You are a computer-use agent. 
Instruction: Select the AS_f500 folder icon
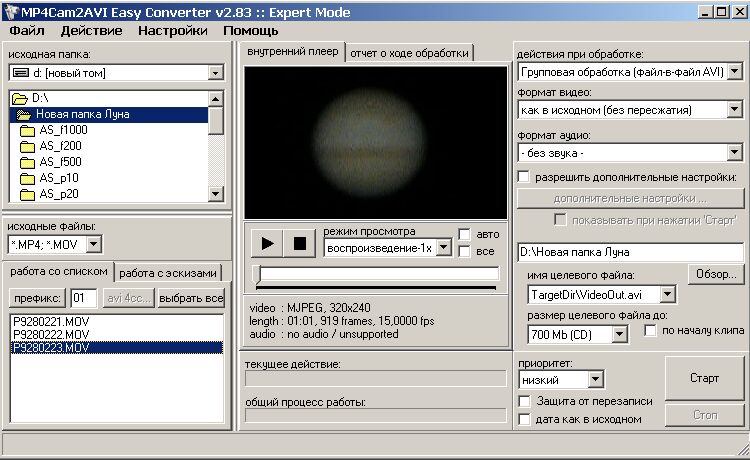tap(27, 162)
